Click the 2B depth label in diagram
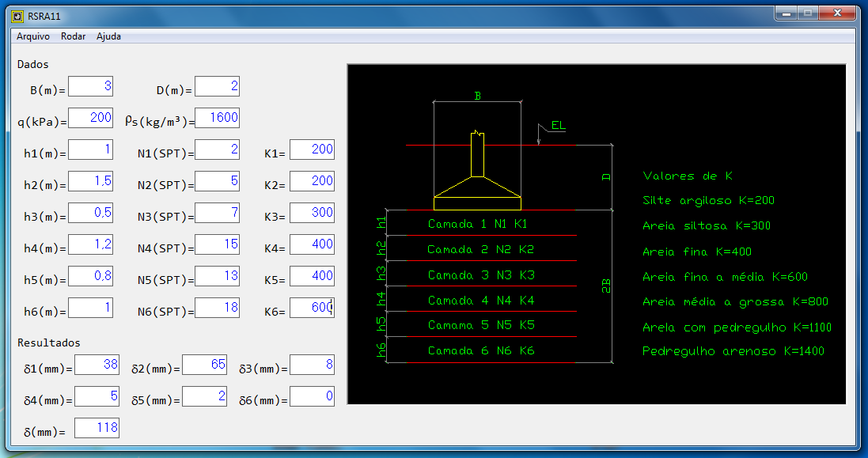This screenshot has height=458, width=868. (606, 286)
